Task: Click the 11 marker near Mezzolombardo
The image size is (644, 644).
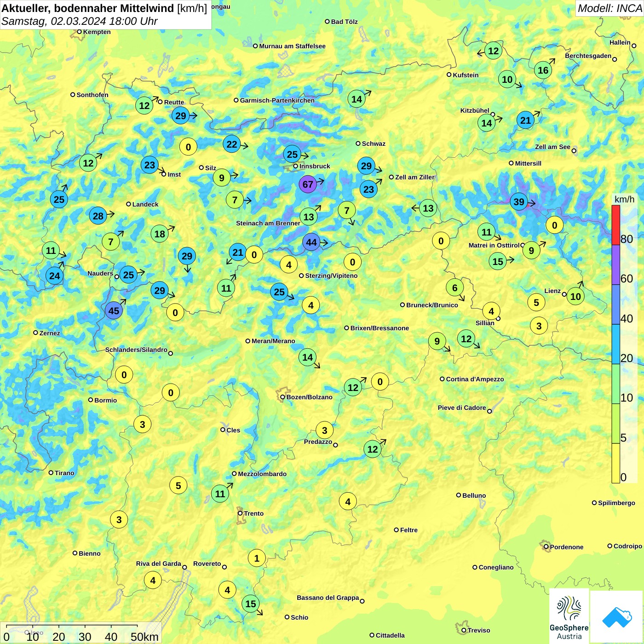Action: tap(220, 494)
